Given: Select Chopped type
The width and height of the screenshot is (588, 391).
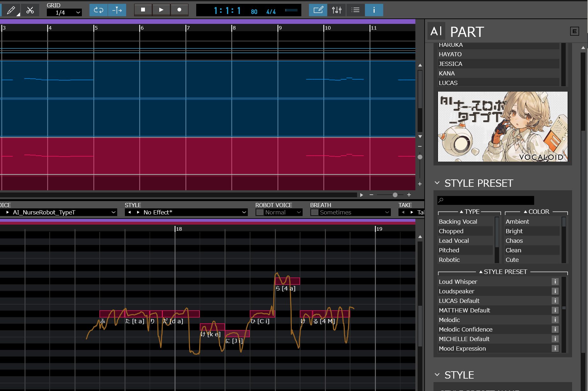Looking at the screenshot, I should [x=465, y=231].
